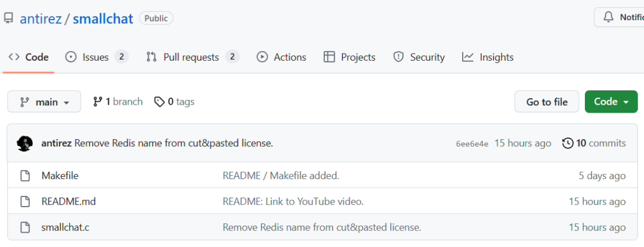Click the repository book icon beside antirez
Image resolution: width=644 pixels, height=247 pixels.
tap(8, 18)
